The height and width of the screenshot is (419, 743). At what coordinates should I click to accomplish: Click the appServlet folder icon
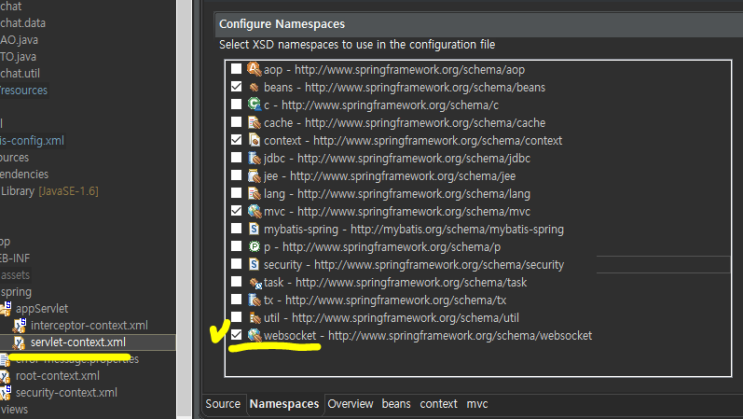click(x=6, y=308)
